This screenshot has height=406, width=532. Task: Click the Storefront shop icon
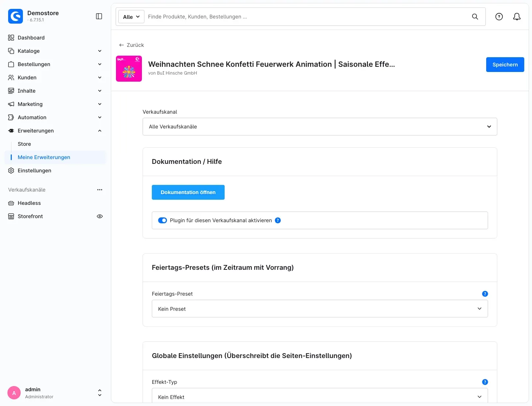tap(11, 216)
